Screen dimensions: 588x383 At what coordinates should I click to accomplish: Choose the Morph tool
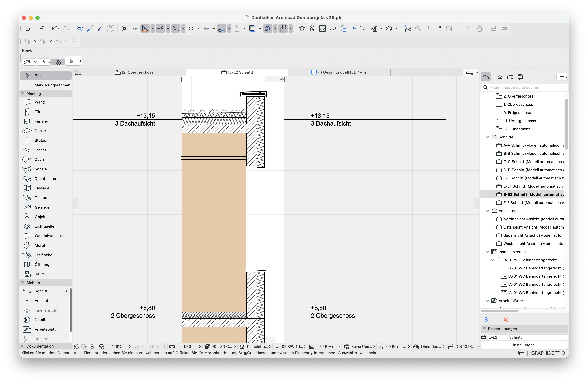click(46, 245)
